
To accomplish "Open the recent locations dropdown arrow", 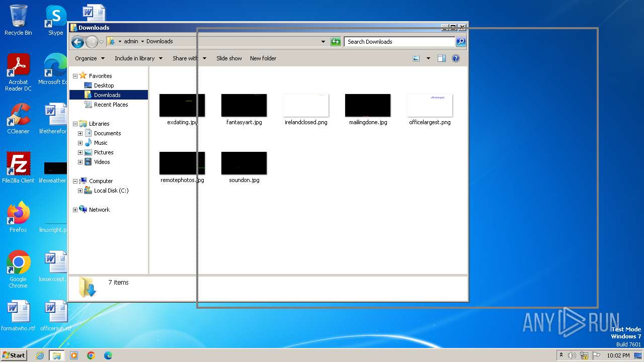I will [x=101, y=42].
